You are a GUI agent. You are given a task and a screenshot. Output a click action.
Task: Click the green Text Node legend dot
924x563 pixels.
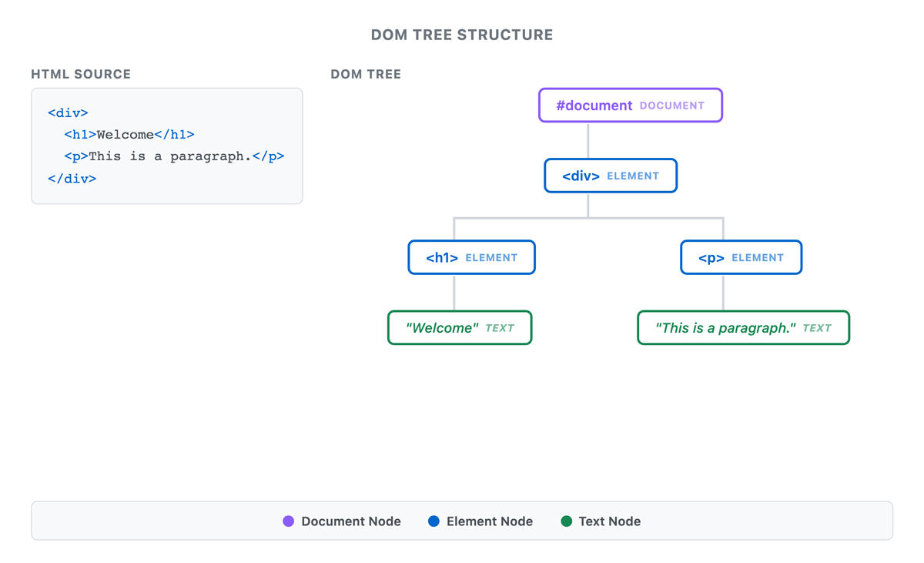tap(566, 521)
